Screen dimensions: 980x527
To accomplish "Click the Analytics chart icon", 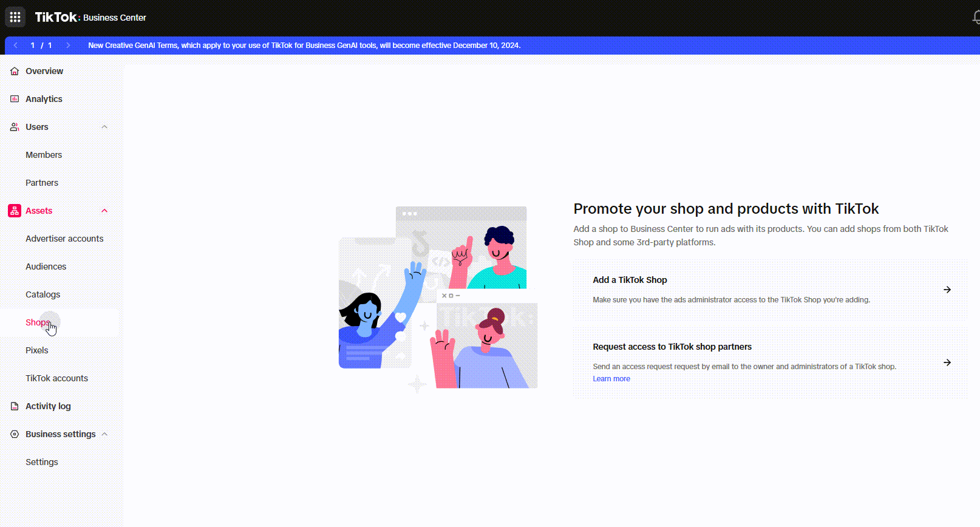I will tap(15, 99).
